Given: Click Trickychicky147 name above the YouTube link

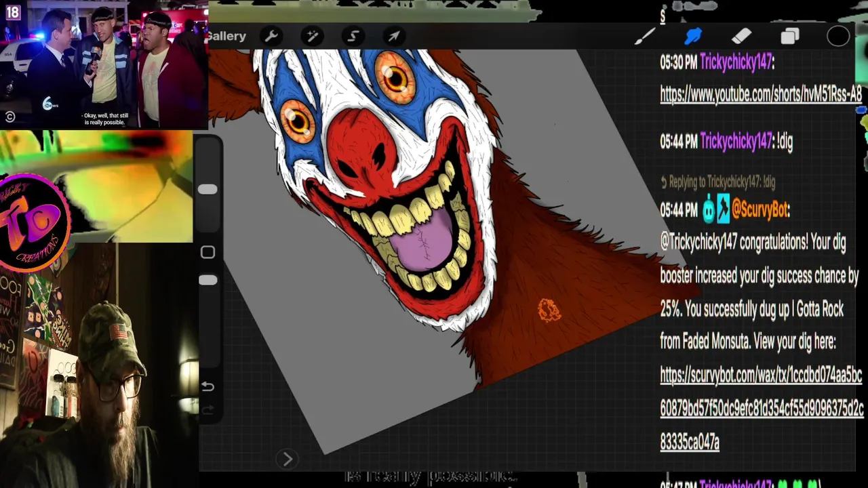Looking at the screenshot, I should (736, 62).
